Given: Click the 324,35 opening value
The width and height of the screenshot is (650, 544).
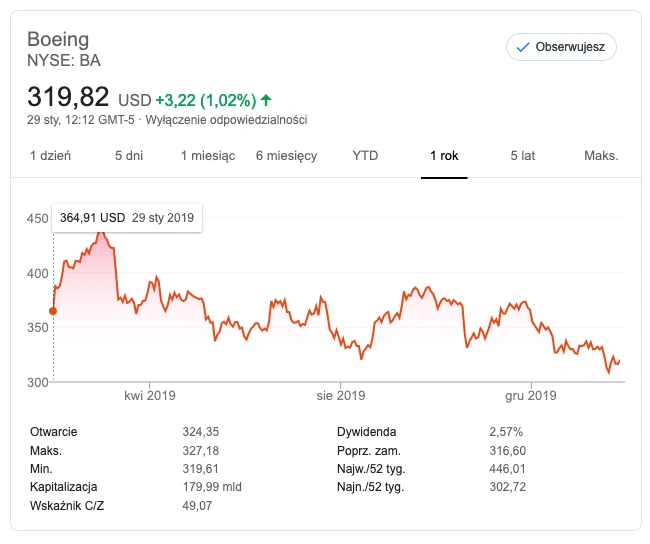Looking at the screenshot, I should (x=201, y=432).
